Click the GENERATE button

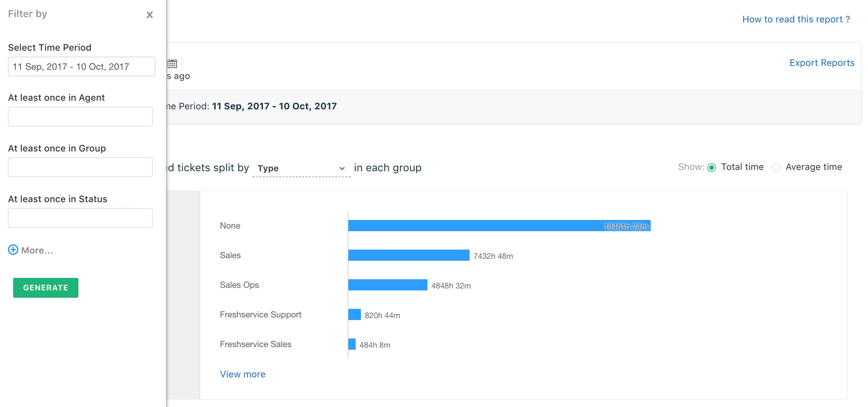coord(45,287)
